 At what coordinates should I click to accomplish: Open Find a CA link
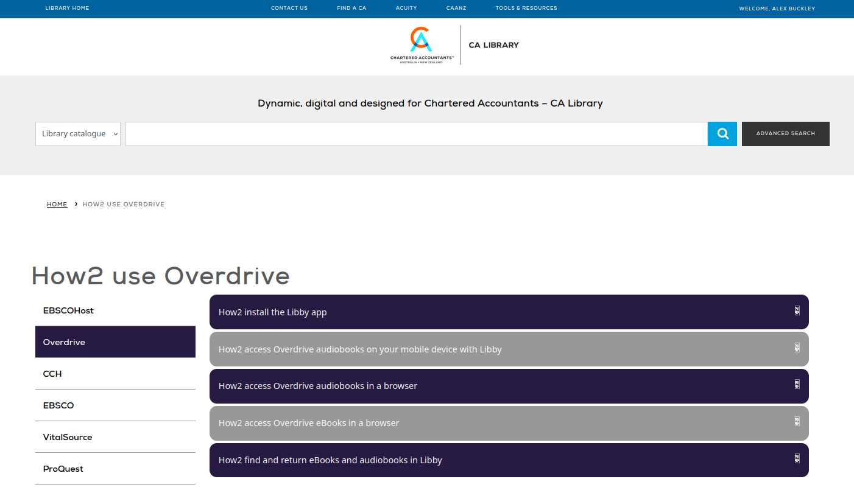point(351,9)
